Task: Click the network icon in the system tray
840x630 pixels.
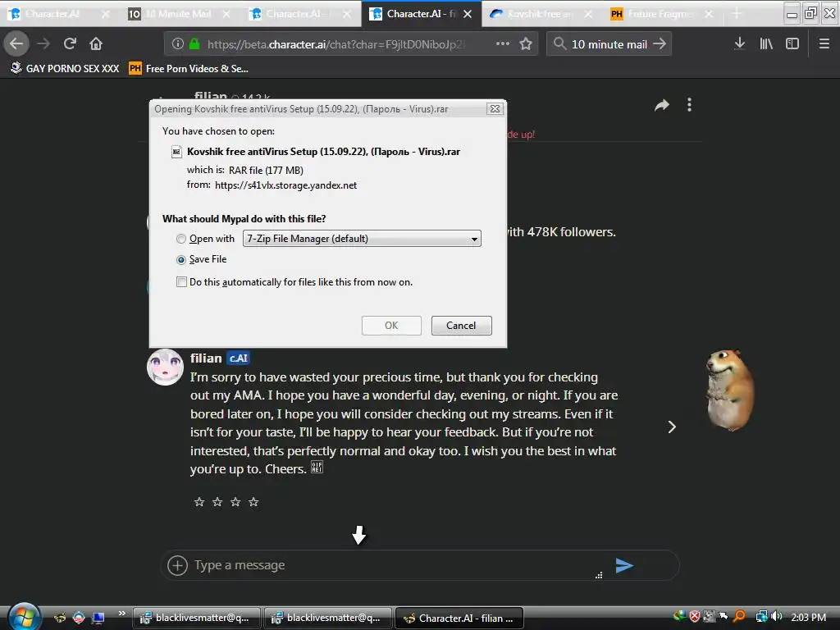Action: click(x=761, y=617)
